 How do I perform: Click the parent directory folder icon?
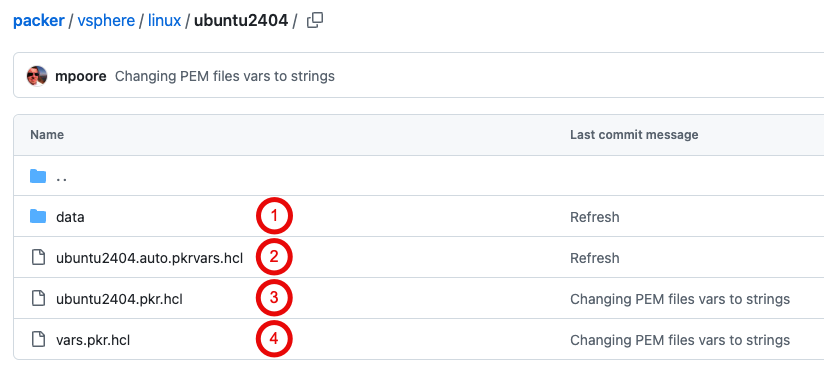38,176
